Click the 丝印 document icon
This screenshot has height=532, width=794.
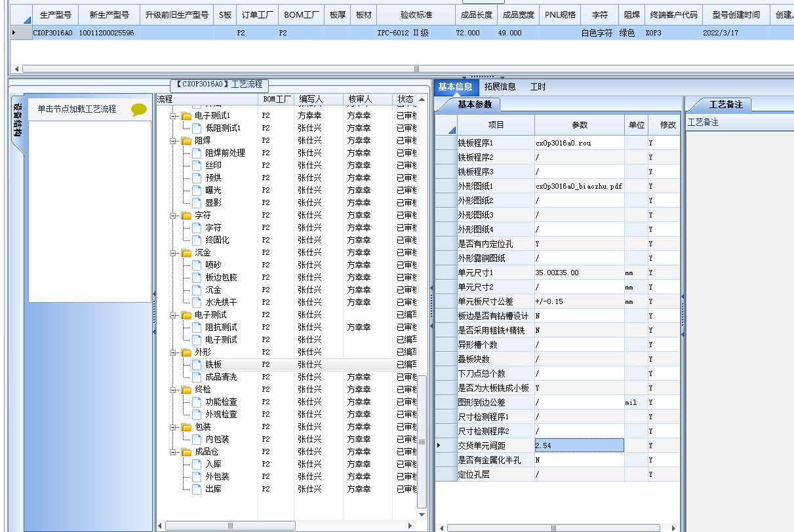point(197,166)
